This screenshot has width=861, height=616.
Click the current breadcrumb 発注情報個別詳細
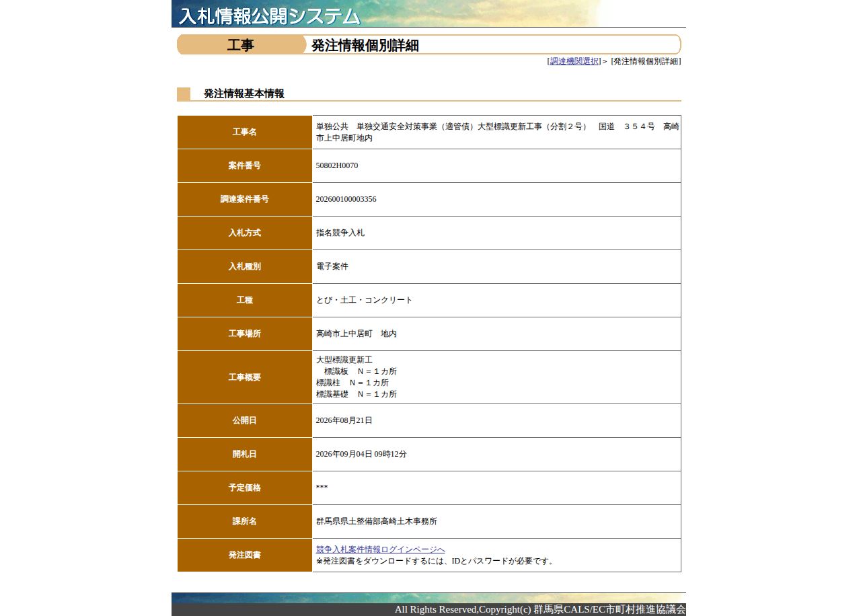pos(646,61)
